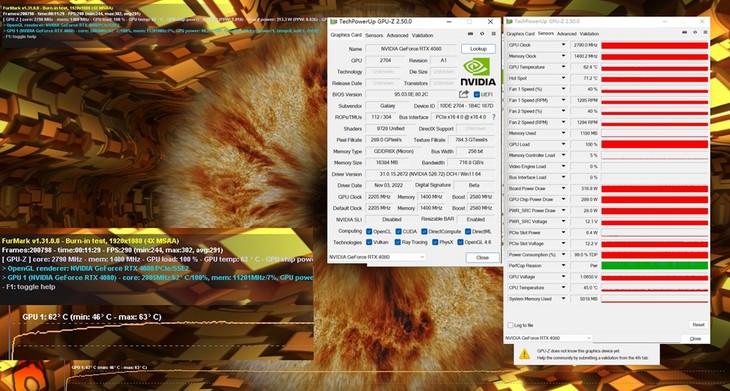Open the GPU selector dropdown in Graphics Card window
Screen dimensions: 730x391
pyautogui.click(x=377, y=257)
